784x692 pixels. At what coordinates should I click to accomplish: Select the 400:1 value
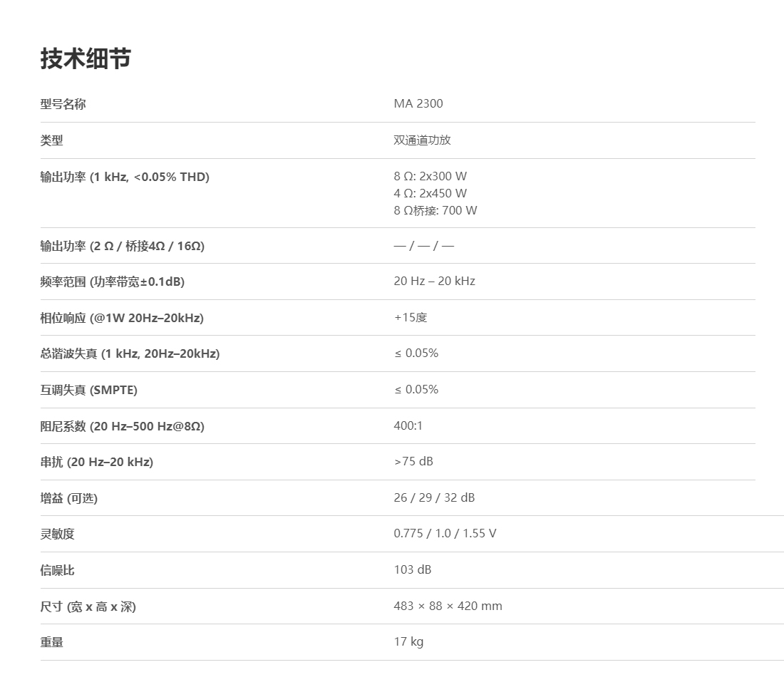[x=408, y=425]
